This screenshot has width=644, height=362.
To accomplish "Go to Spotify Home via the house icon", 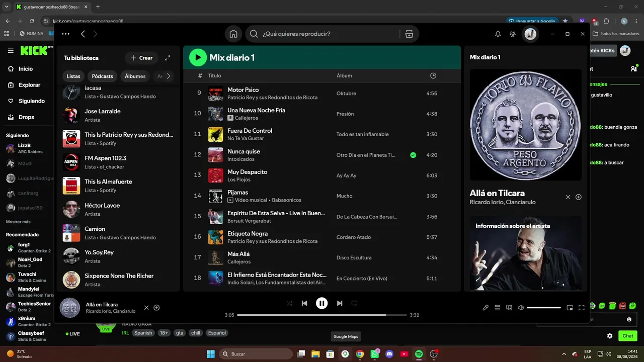I will click(233, 34).
